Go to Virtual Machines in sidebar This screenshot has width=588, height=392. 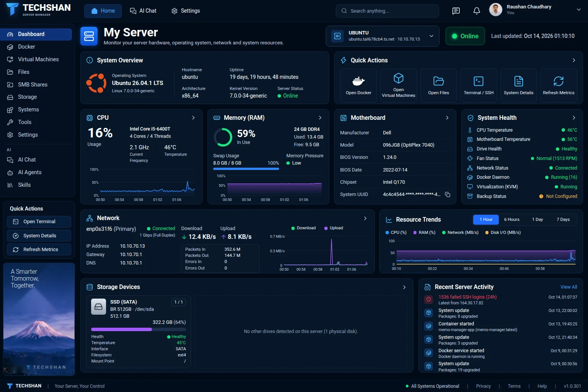[36, 59]
